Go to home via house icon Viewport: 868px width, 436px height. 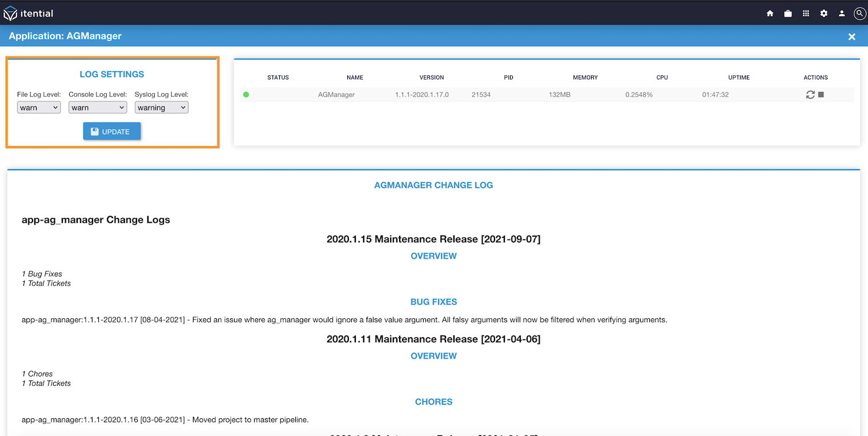click(770, 13)
